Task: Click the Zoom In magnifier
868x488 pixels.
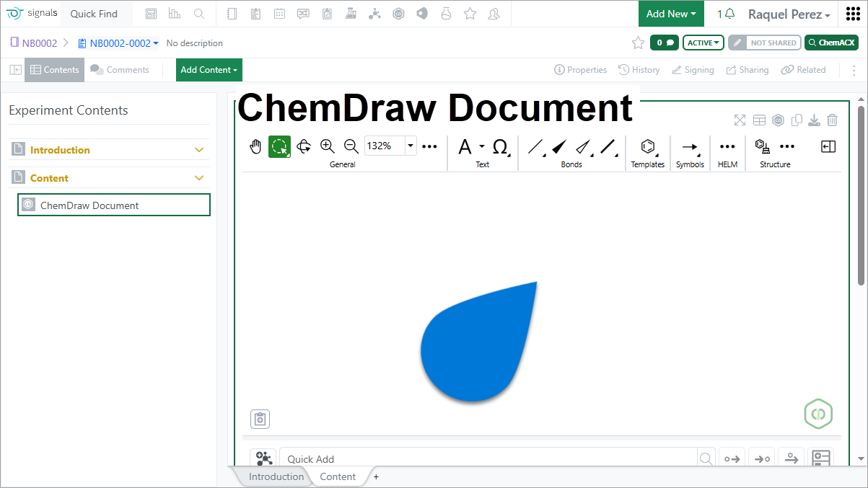Action: pos(328,146)
